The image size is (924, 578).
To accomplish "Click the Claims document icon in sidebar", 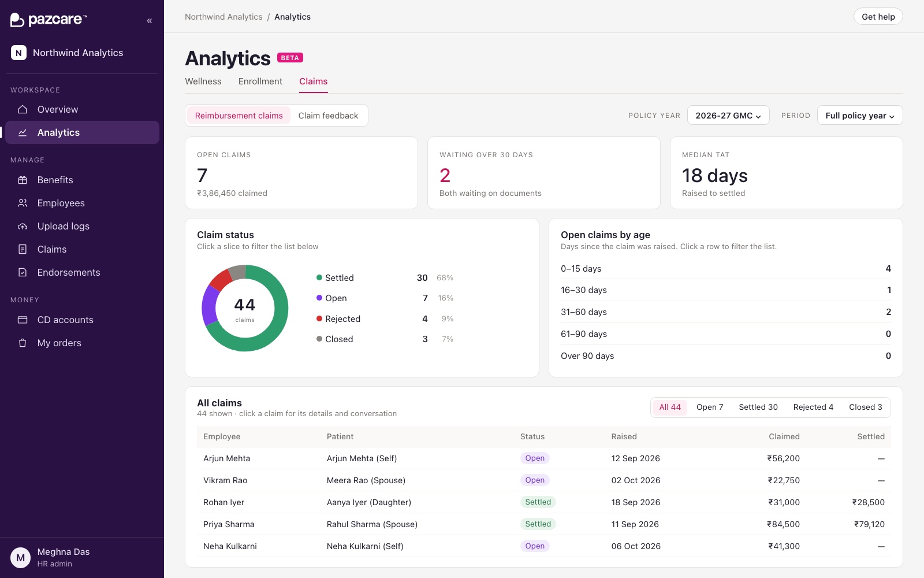I will coord(23,249).
